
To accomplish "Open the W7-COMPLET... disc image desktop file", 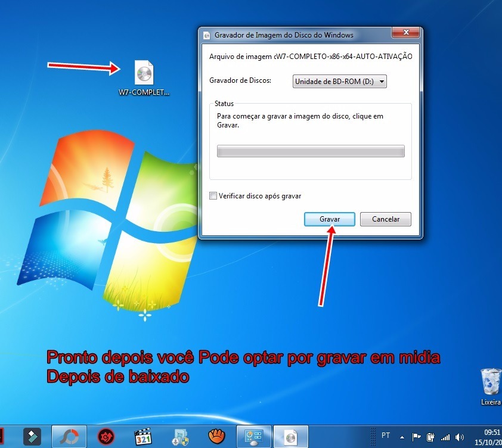I will click(x=144, y=78).
